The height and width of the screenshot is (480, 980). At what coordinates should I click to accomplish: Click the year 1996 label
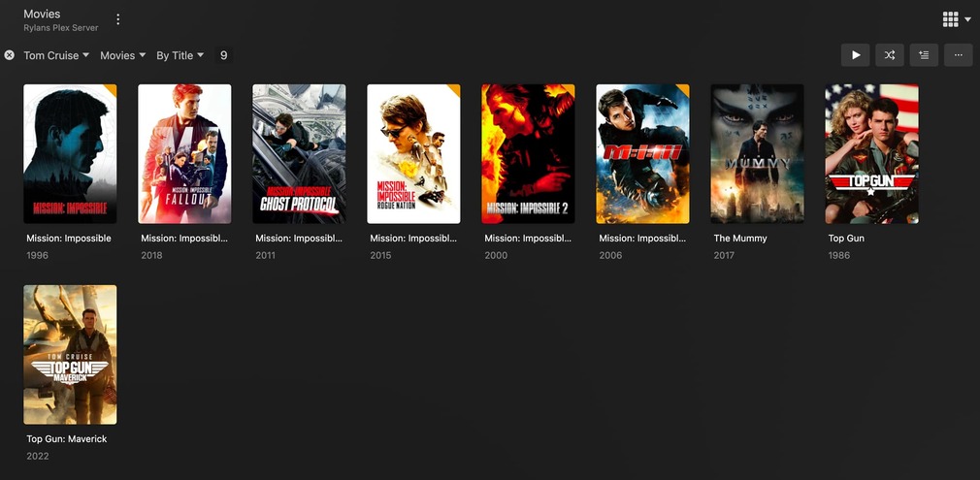37,255
